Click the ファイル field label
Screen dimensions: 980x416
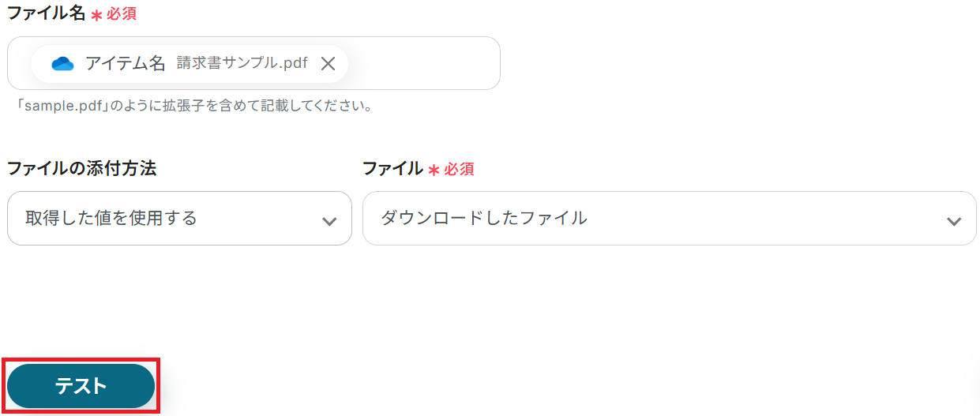(392, 168)
